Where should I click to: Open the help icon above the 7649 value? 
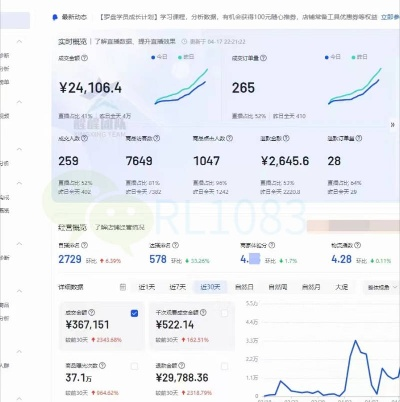pos(157,138)
